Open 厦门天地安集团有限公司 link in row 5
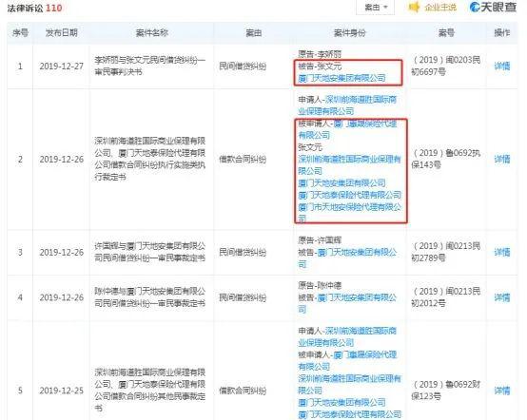527x420 pixels. 342,403
